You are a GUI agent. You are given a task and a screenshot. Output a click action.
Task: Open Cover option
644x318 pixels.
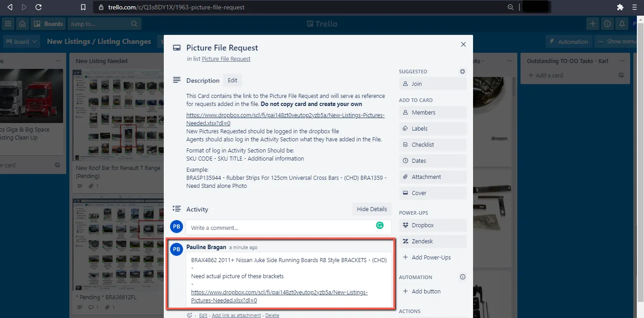click(x=433, y=193)
